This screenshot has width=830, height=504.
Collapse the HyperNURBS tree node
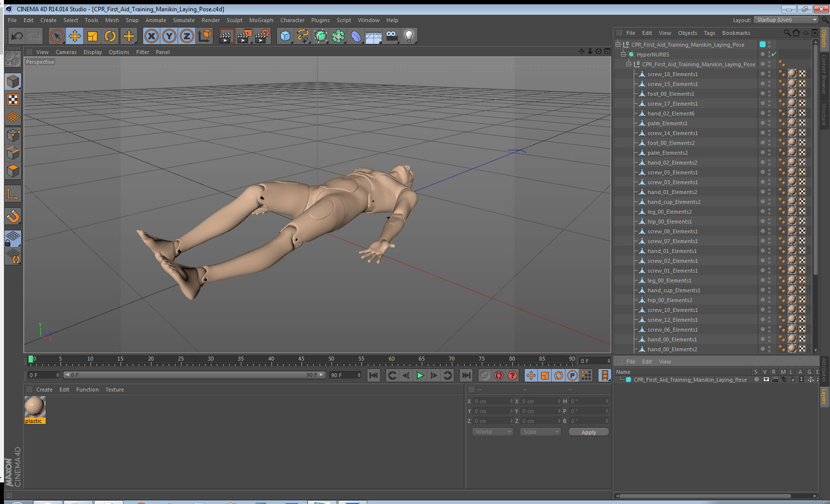(x=623, y=54)
